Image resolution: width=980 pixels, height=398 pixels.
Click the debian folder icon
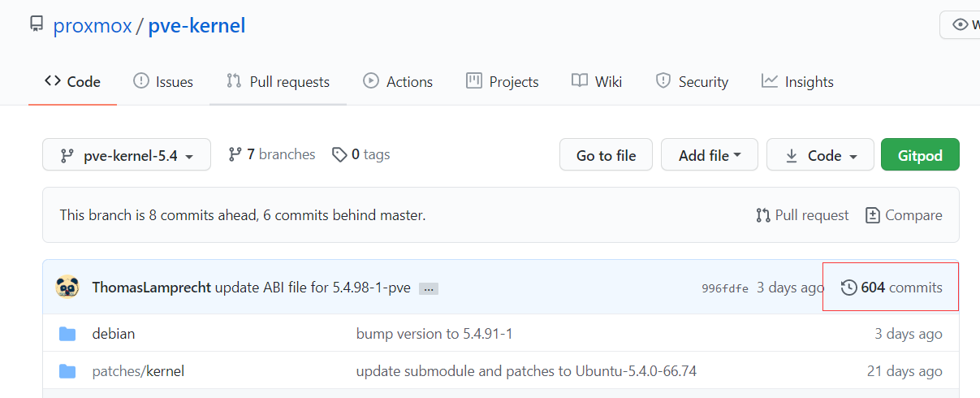pyautogui.click(x=67, y=334)
